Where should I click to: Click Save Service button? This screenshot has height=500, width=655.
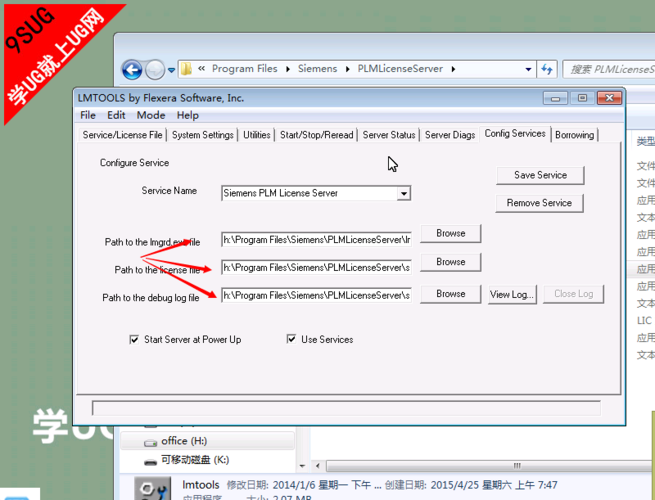coord(540,175)
